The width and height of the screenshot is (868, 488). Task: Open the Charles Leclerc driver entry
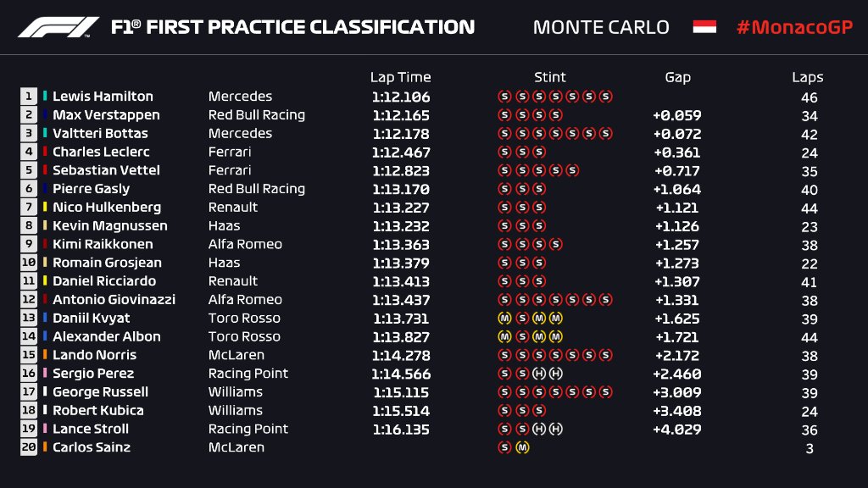tap(101, 152)
